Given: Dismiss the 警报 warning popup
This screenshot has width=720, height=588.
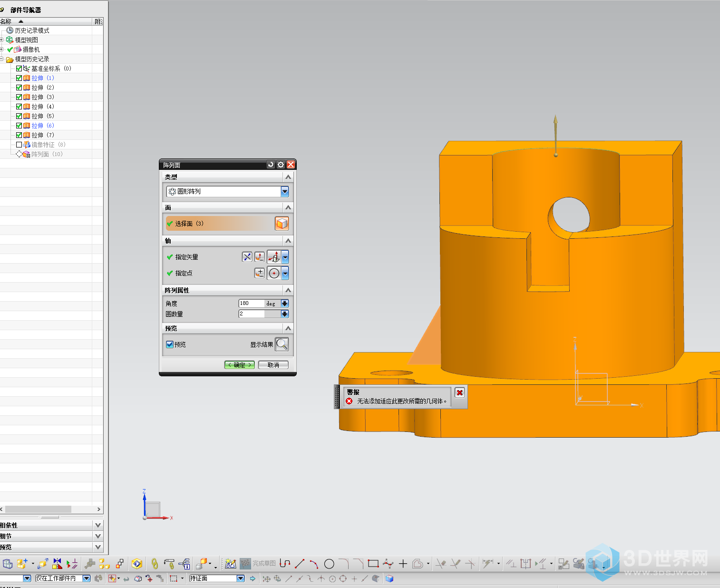Looking at the screenshot, I should coord(459,392).
